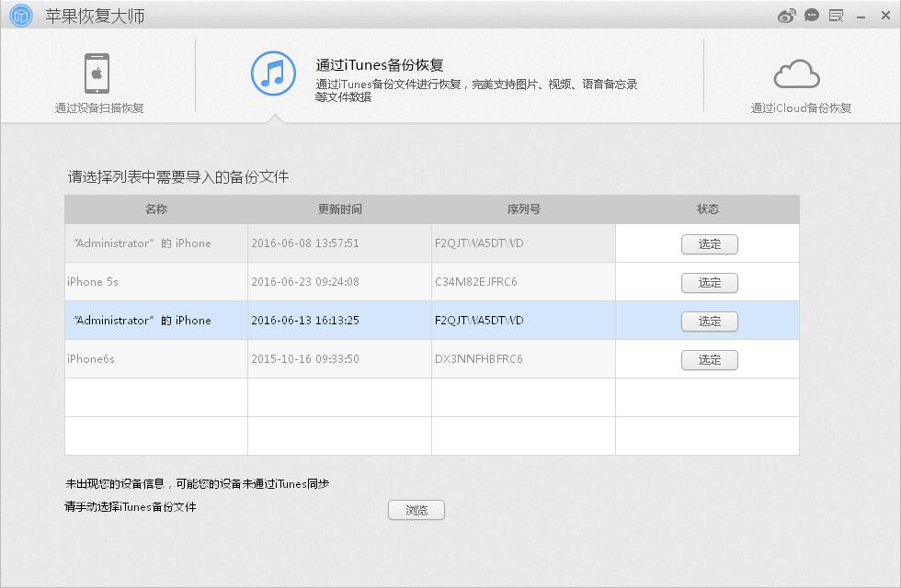
Task: Open the feedback chat bubble icon
Action: coord(810,15)
